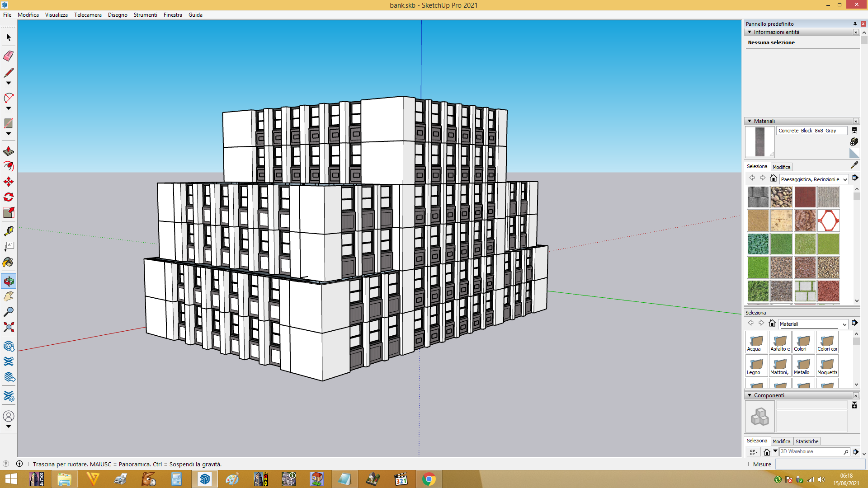The image size is (868, 488).
Task: Pick the Tape Measure tool
Action: click(9, 231)
